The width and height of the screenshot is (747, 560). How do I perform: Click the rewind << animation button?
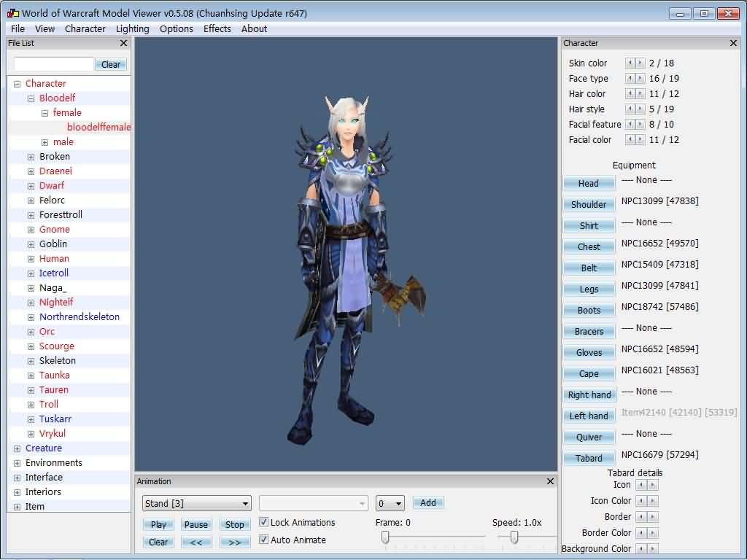(x=196, y=542)
